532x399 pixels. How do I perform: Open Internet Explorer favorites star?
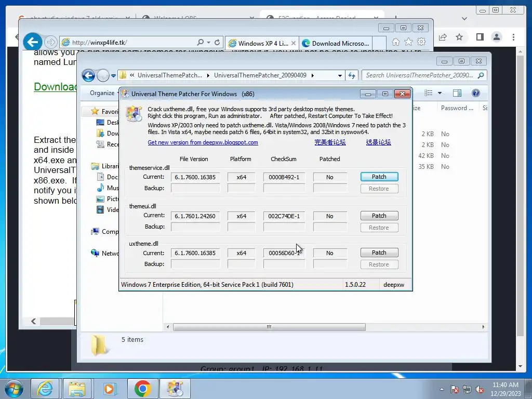point(408,42)
